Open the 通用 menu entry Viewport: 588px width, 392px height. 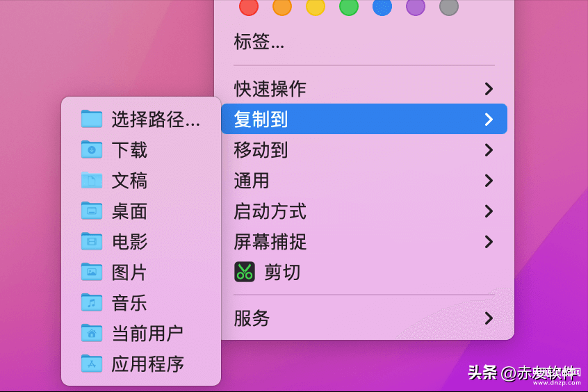tap(364, 181)
